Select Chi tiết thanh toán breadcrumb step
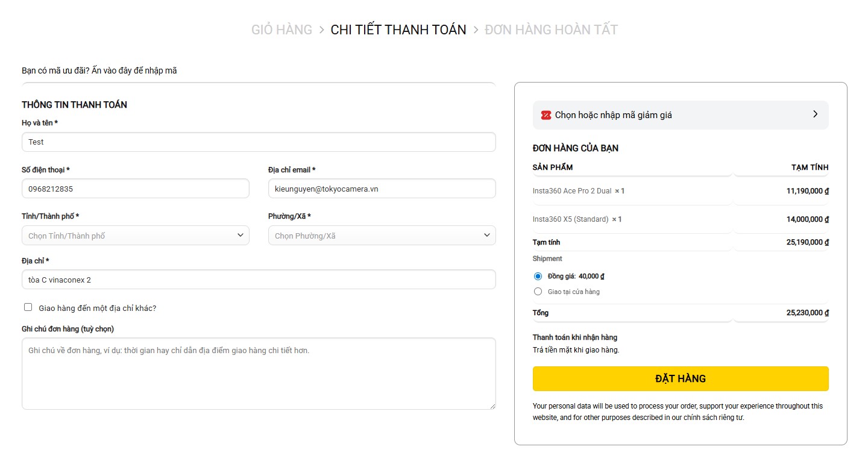Screen dimensions: 868x470 (398, 30)
